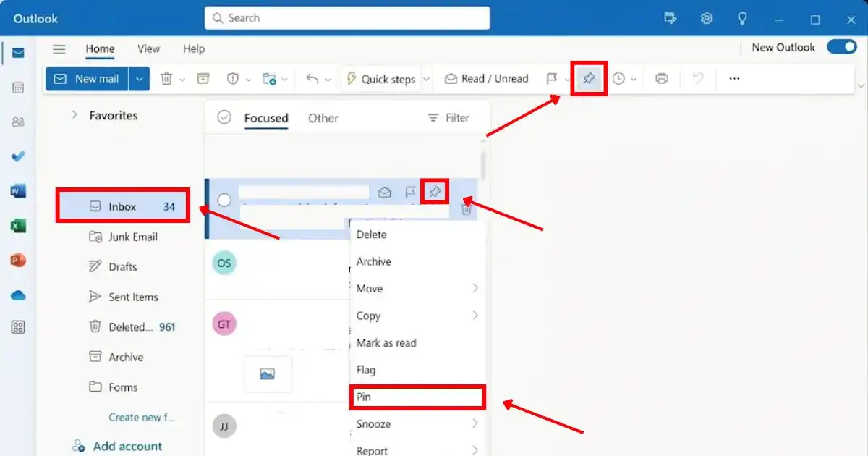Click the Print icon in the ribbon
Screen dimensions: 868x456
point(661,79)
